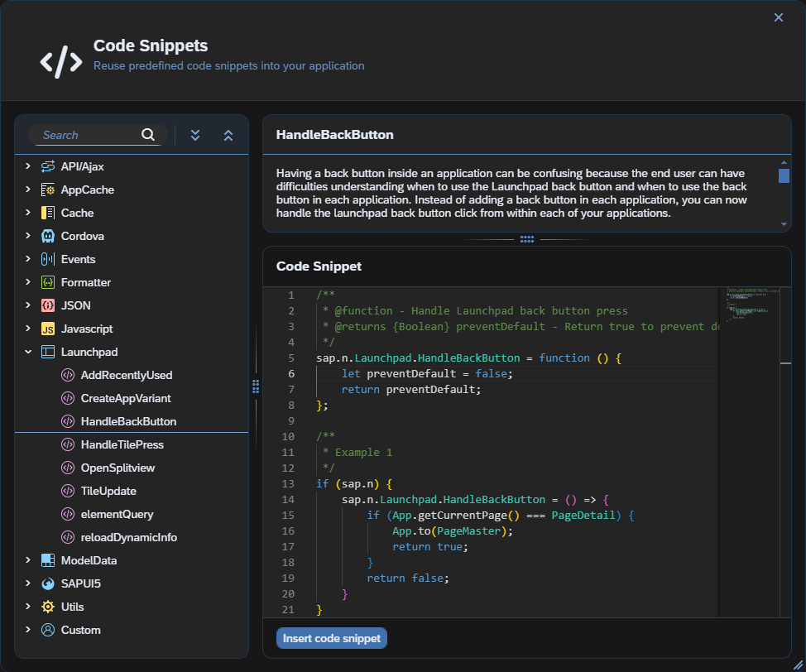Open the OpenSplitview snippet
The image size is (806, 672).
pos(132,468)
